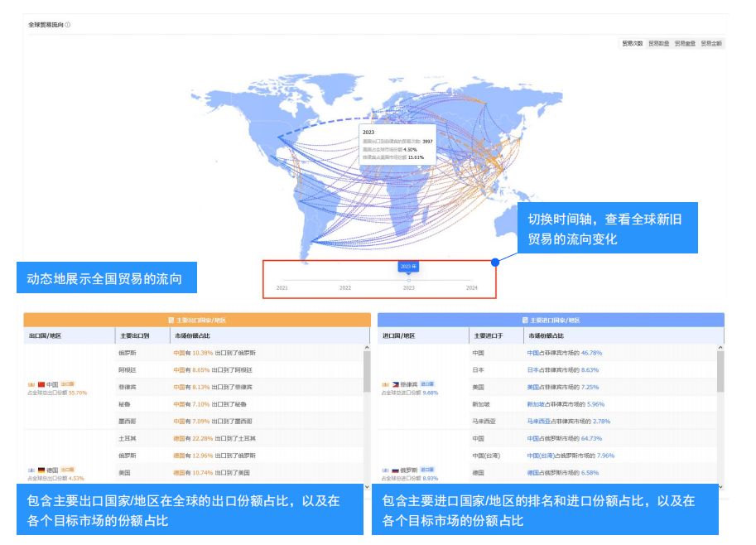
Task: Click the blue dot marker beside the timeline annotation
Action: coord(496,261)
